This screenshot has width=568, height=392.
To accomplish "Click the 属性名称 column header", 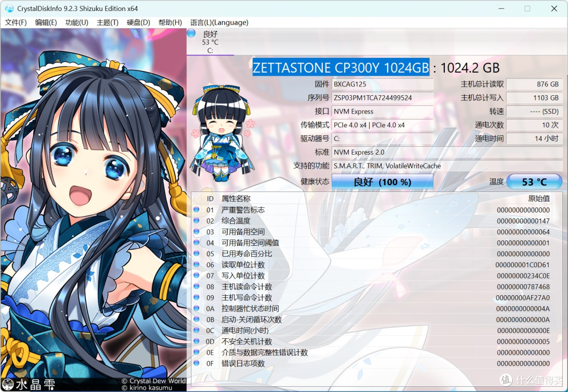I will click(236, 198).
